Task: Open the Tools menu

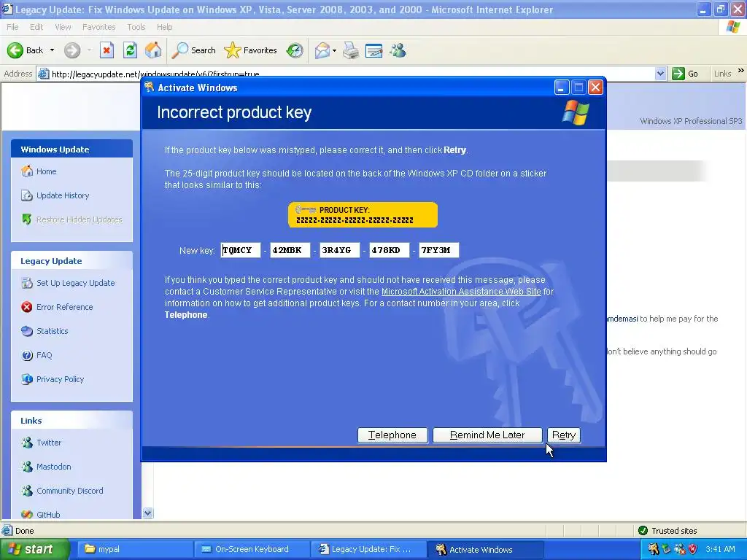Action: coord(136,27)
